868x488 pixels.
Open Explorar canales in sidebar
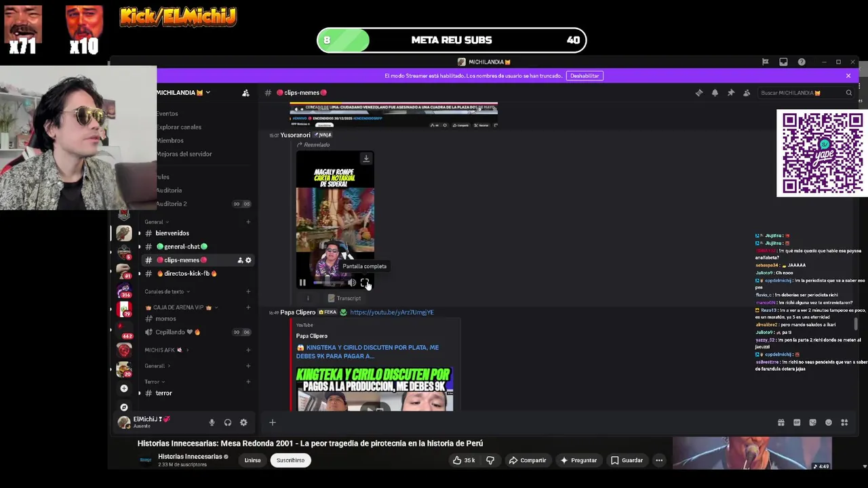point(178,127)
